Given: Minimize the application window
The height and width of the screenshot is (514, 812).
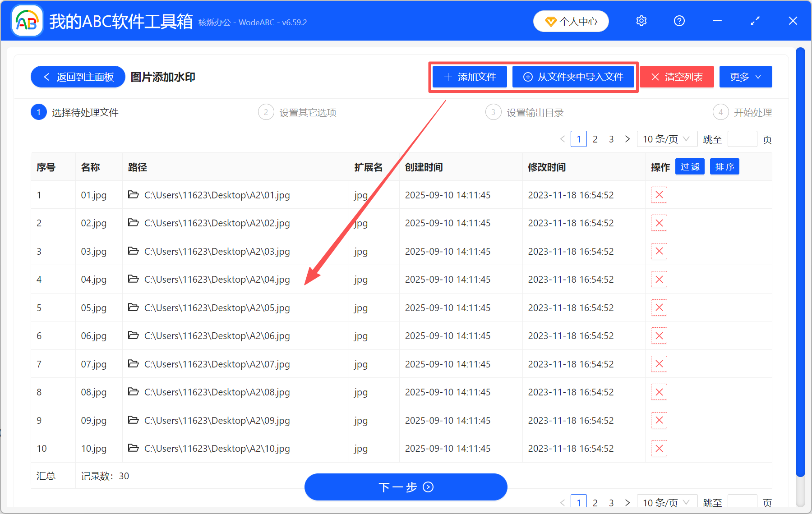Looking at the screenshot, I should tap(717, 21).
